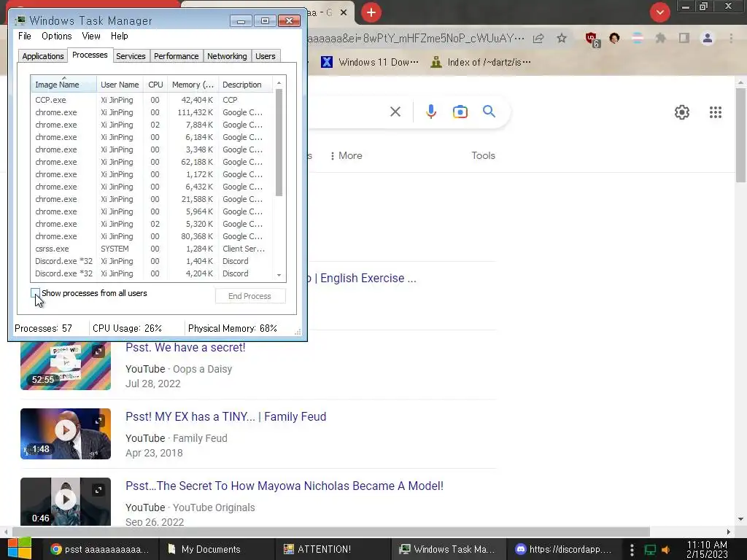Open the Google apps grid icon
The width and height of the screenshot is (747, 560).
coord(715,112)
